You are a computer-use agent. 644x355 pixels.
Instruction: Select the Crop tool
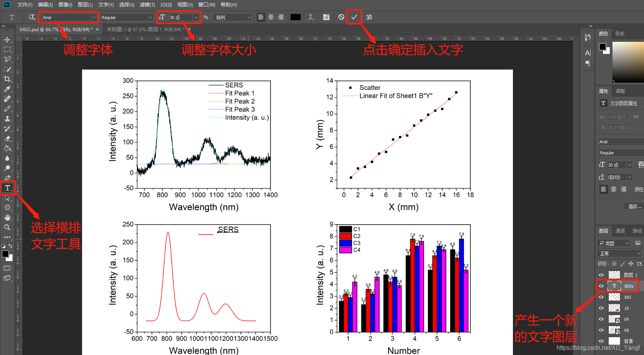[7, 79]
